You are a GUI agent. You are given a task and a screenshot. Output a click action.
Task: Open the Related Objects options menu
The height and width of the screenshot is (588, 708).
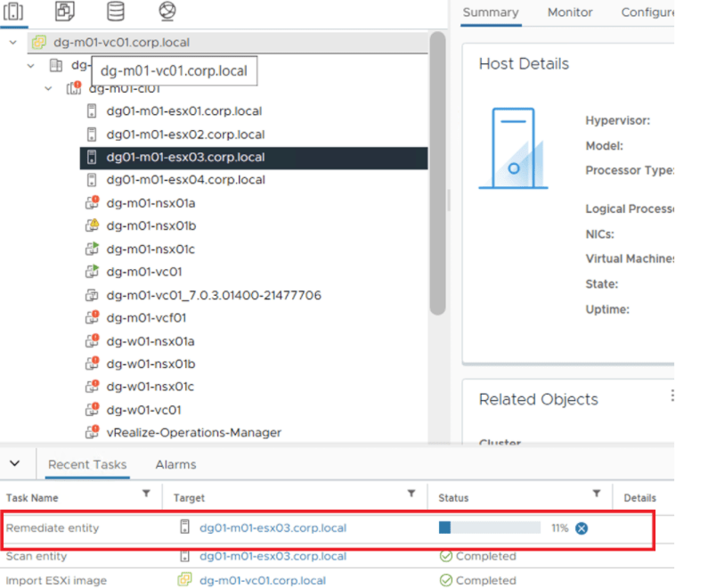click(672, 396)
